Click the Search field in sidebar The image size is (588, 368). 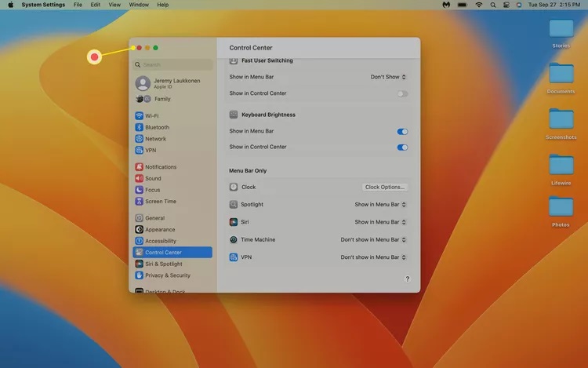(172, 64)
